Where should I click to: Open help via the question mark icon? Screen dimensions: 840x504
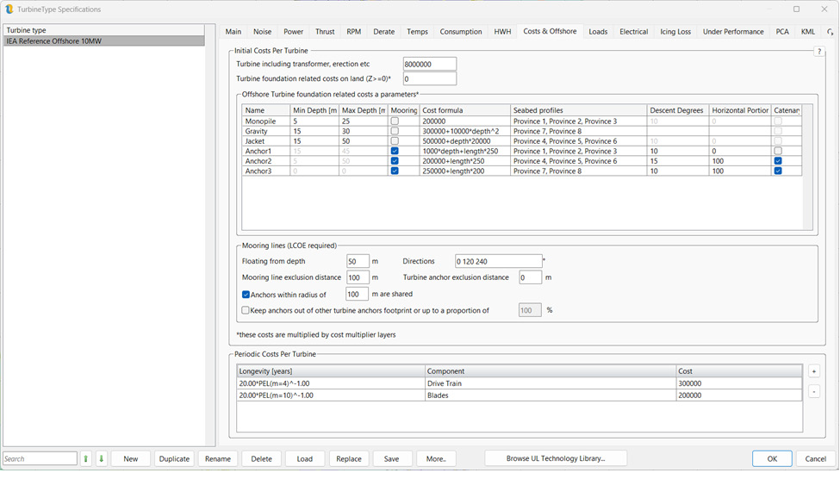[x=818, y=49]
